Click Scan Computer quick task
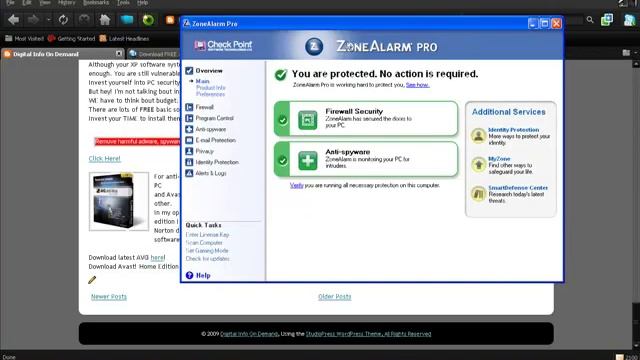This screenshot has width=640, height=360. tap(204, 243)
